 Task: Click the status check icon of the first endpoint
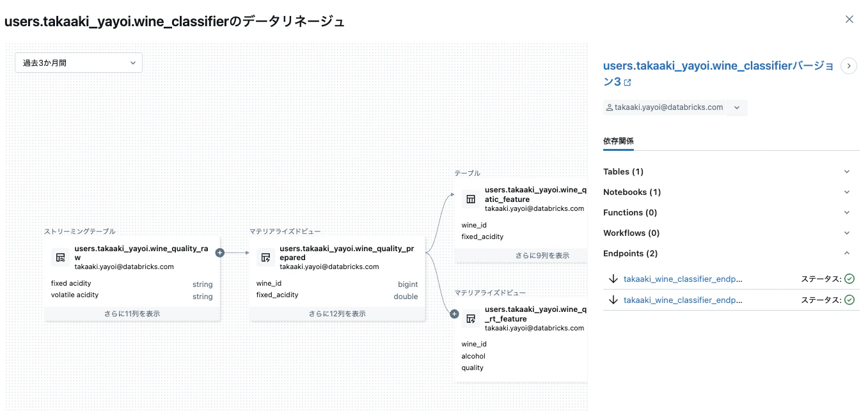[x=849, y=279]
